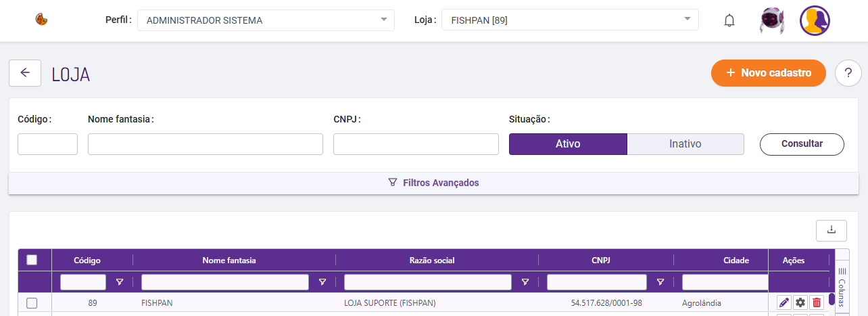Click the cookie logo in header
The height and width of the screenshot is (316, 868).
coord(41,20)
